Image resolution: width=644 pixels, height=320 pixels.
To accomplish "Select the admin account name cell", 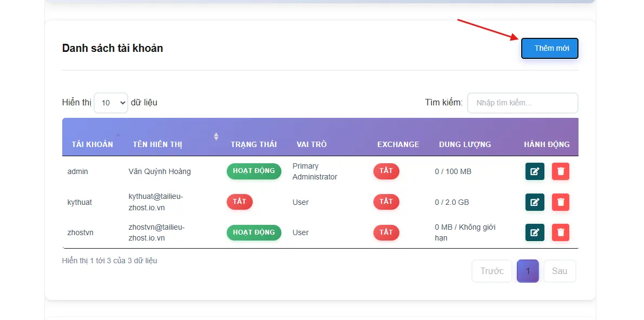I will [77, 171].
